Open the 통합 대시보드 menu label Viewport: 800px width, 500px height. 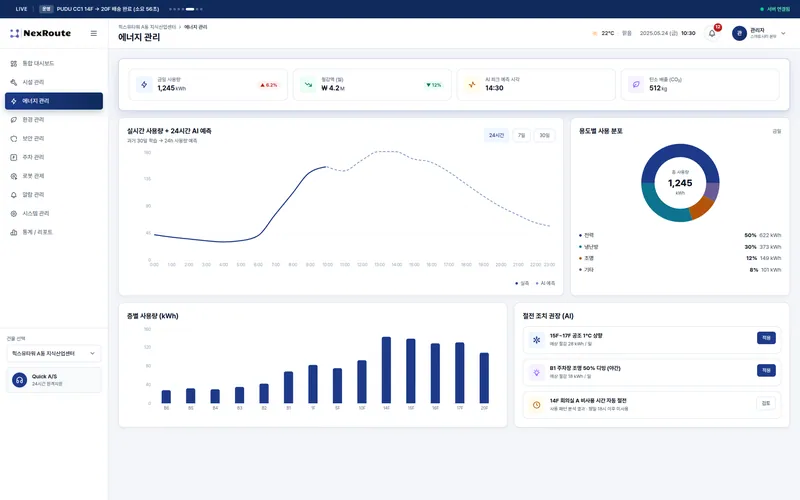[x=38, y=64]
